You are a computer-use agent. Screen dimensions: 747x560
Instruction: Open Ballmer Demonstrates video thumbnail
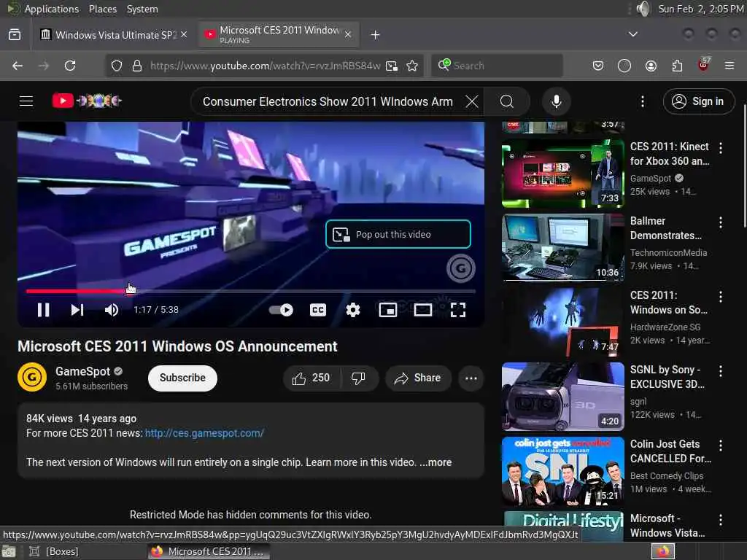(x=562, y=248)
